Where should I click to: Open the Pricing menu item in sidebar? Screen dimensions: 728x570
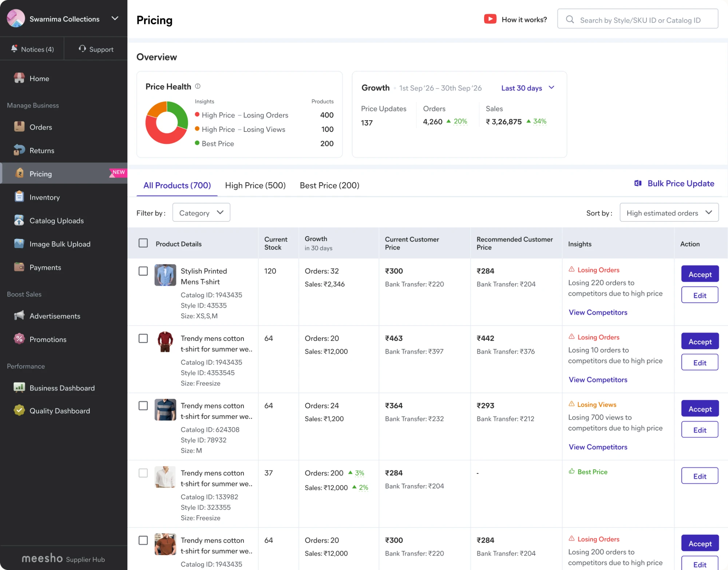(x=64, y=173)
